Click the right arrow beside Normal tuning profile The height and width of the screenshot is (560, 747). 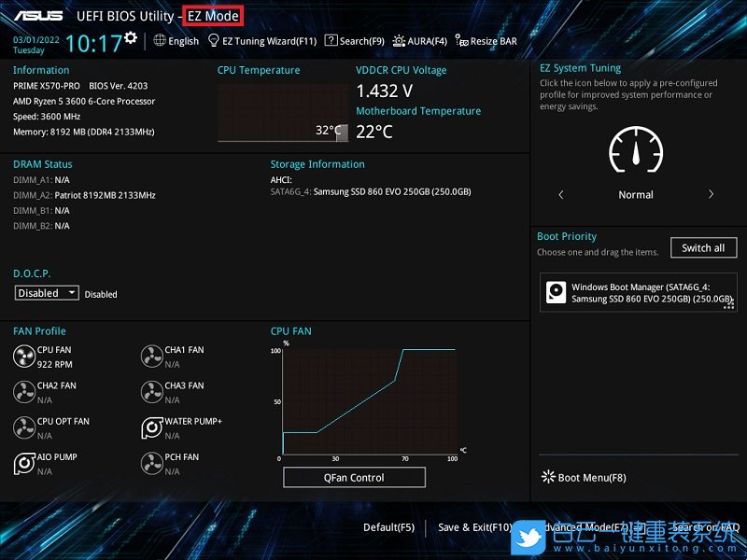[711, 194]
